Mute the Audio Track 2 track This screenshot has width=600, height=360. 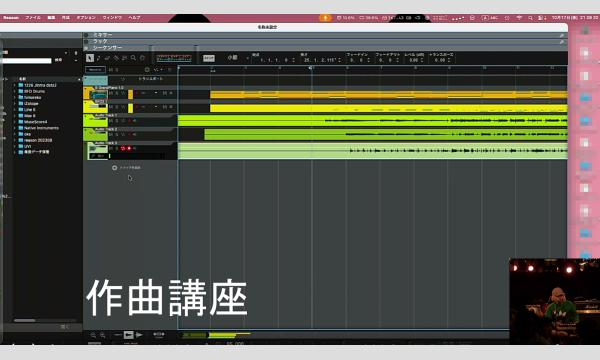[x=111, y=135]
